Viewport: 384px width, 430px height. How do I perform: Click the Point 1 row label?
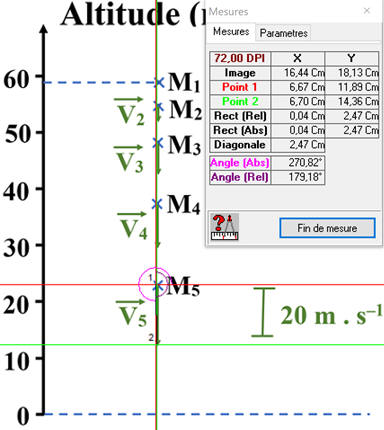pos(240,87)
